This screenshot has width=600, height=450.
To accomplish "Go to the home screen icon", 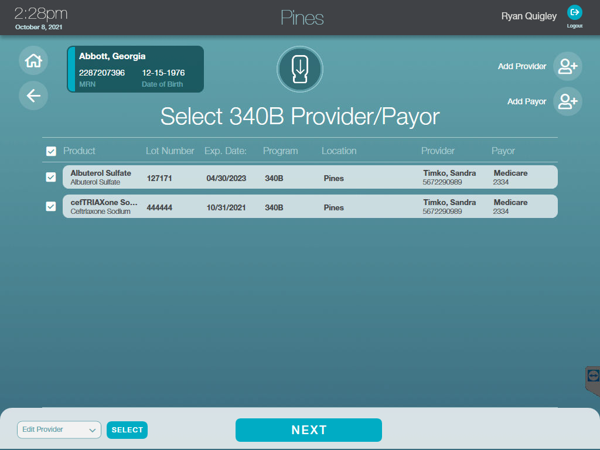I will coord(33,60).
